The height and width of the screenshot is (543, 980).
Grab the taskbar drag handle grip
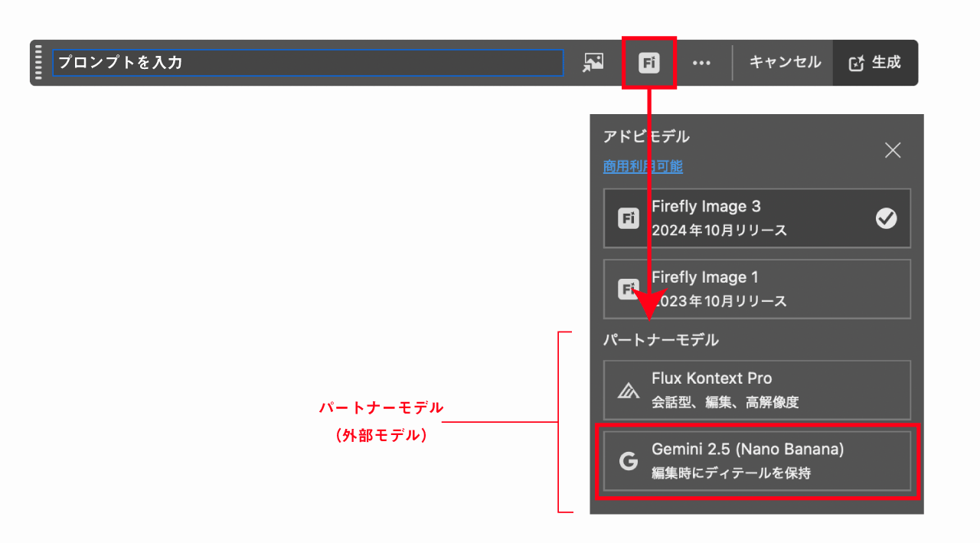point(38,63)
